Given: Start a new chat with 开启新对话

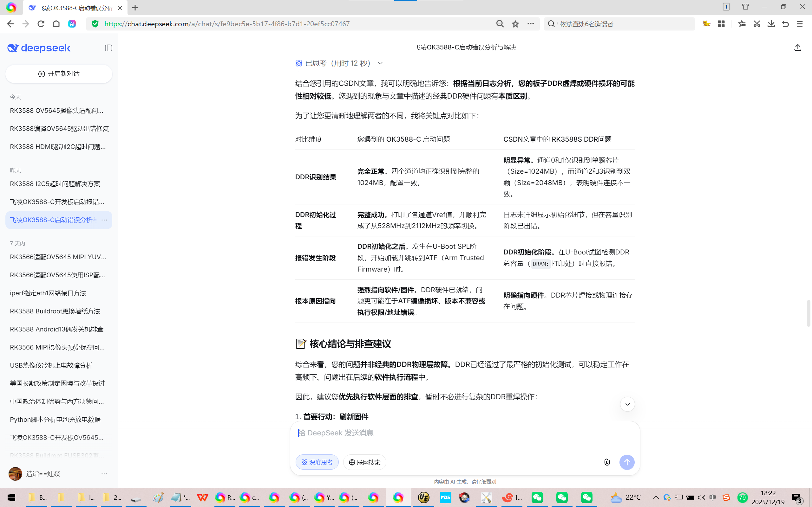Looking at the screenshot, I should (59, 74).
